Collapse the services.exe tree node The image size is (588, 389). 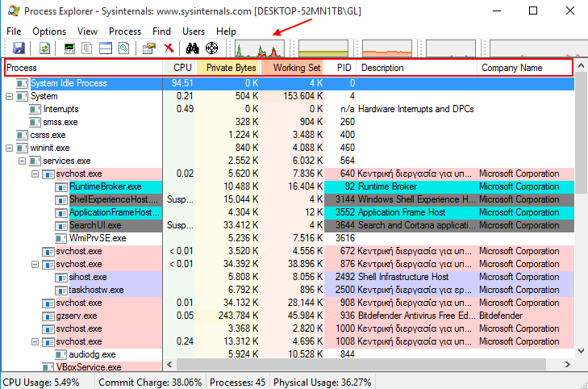pyautogui.click(x=22, y=161)
